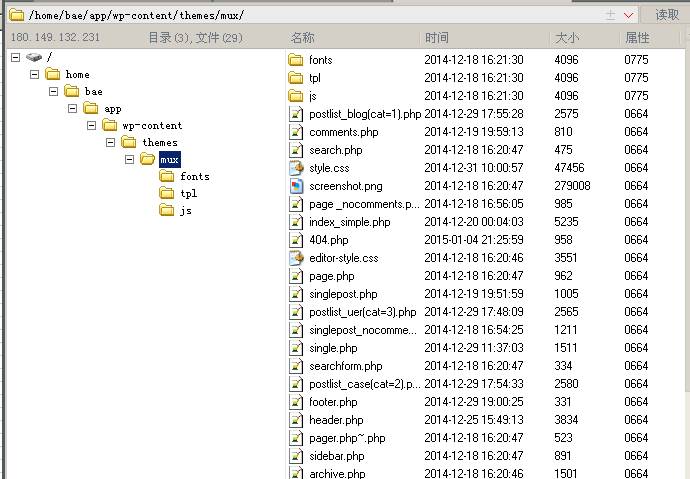Click 目录(3), 文件(29) count label
This screenshot has height=479, width=690.
point(195,38)
